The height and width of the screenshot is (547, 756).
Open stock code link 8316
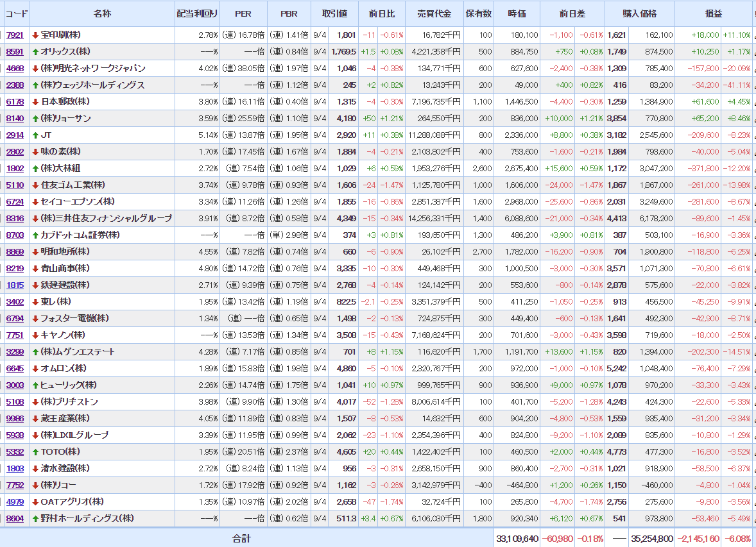coord(15,219)
